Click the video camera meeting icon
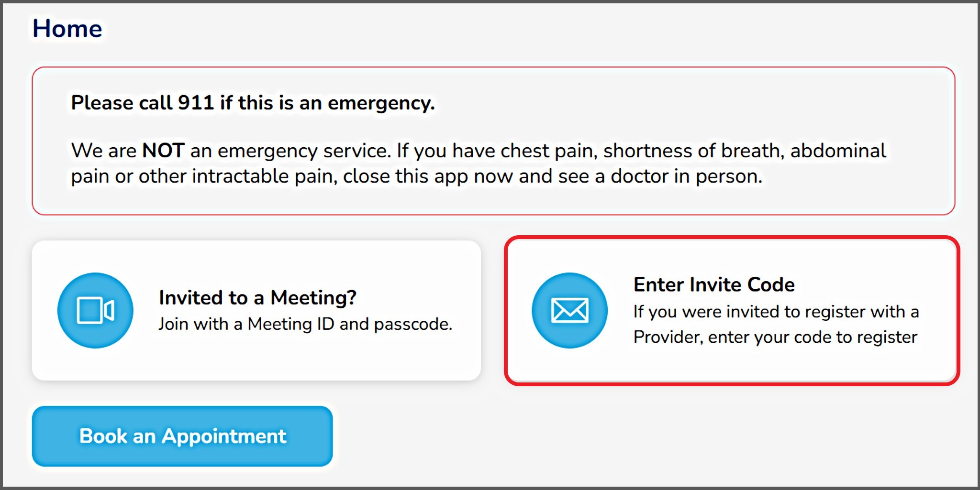This screenshot has height=490, width=980. coord(95,311)
